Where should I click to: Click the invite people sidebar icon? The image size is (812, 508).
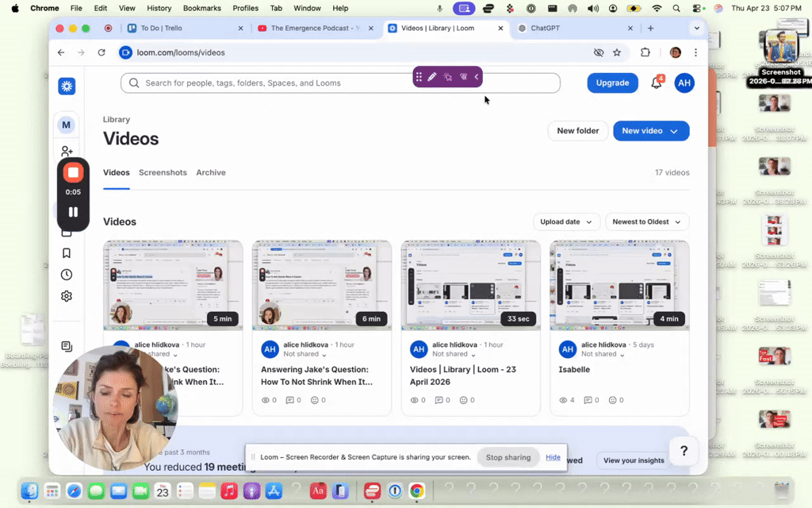[67, 151]
